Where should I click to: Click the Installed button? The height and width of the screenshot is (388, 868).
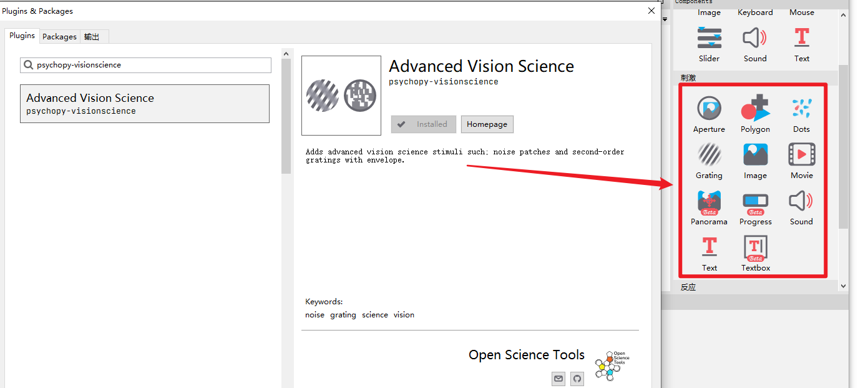424,124
